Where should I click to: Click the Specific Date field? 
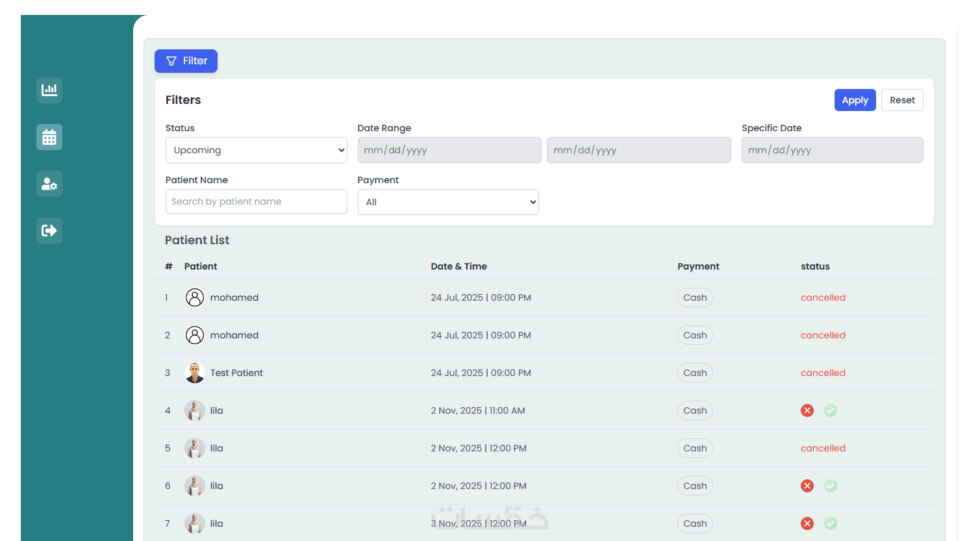click(x=832, y=150)
